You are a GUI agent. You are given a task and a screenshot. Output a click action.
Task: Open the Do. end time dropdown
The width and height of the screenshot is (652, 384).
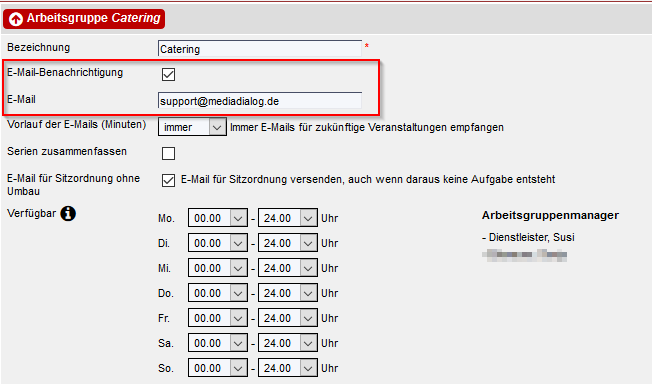tap(288, 293)
